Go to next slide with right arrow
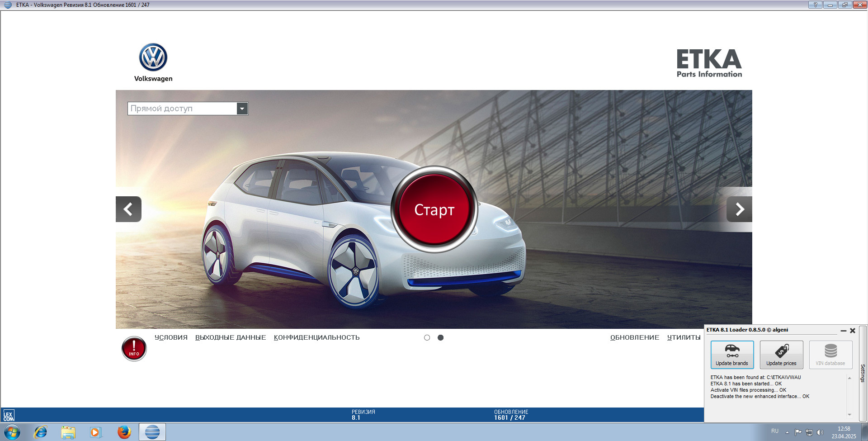This screenshot has width=868, height=441. pos(739,209)
